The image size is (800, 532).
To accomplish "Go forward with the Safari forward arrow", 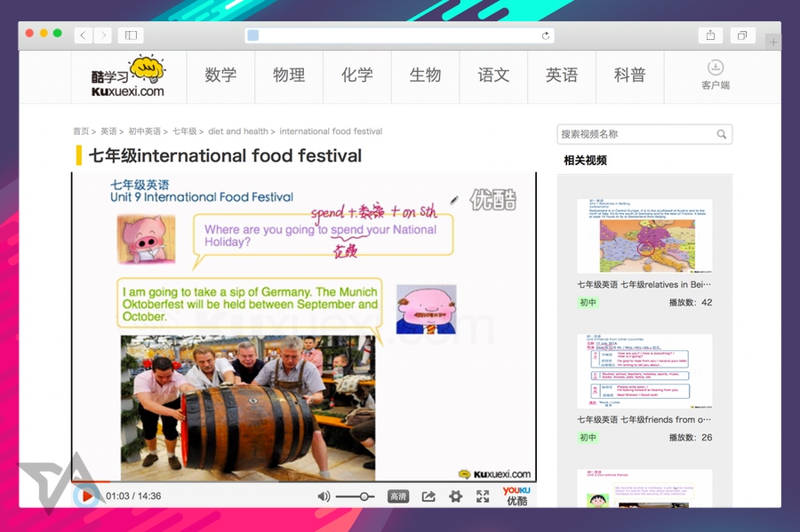I will pyautogui.click(x=102, y=36).
